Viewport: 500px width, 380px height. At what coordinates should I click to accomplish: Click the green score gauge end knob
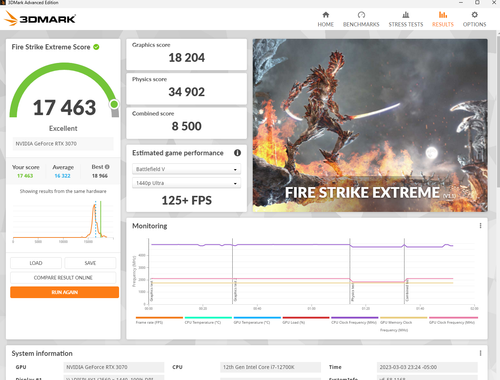click(x=114, y=104)
